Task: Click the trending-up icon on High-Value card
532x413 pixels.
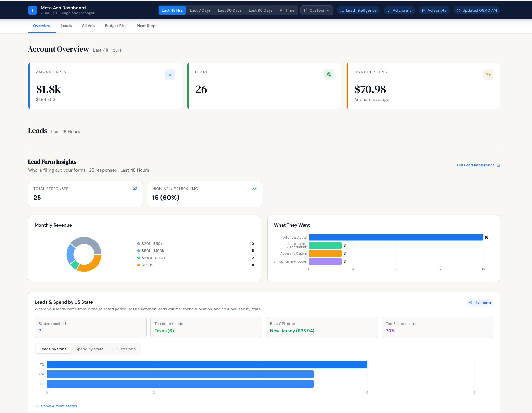Action: [x=254, y=189]
